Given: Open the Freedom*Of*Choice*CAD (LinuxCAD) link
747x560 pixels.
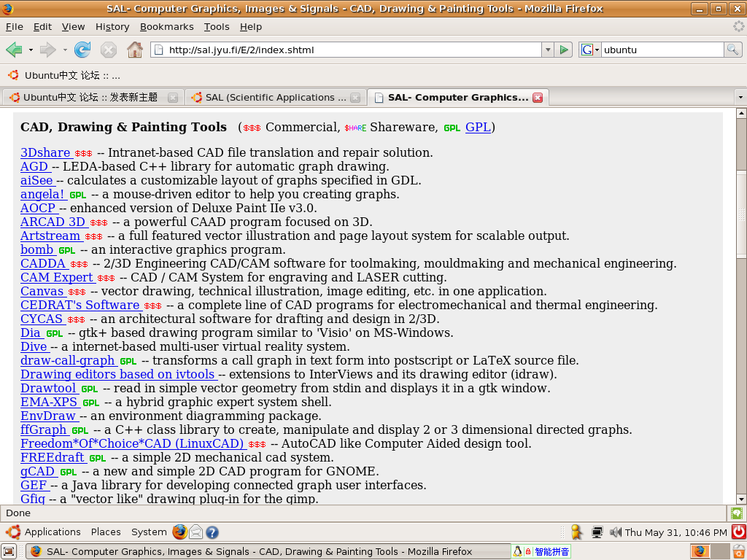Looking at the screenshot, I should (132, 443).
